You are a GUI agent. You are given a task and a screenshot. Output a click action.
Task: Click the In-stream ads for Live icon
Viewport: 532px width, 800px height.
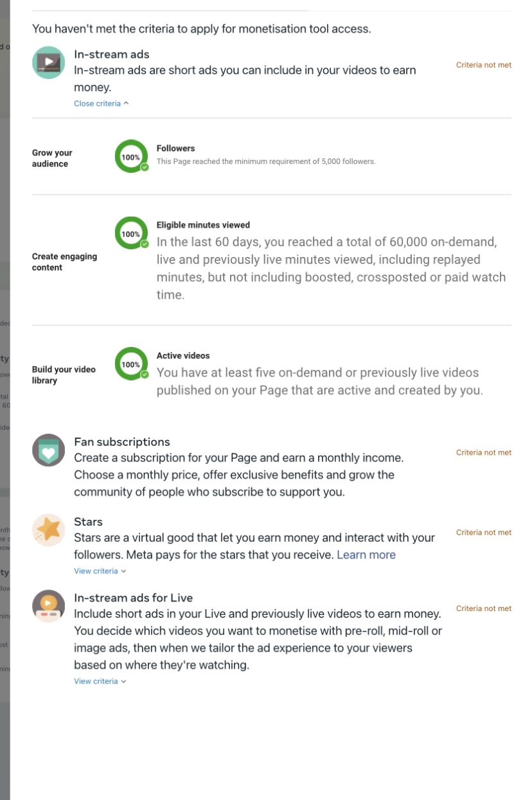tap(49, 606)
